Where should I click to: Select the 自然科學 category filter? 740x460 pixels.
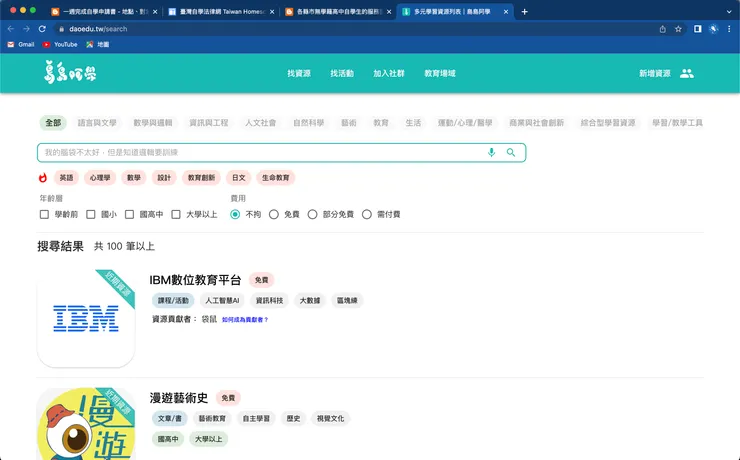click(x=308, y=123)
